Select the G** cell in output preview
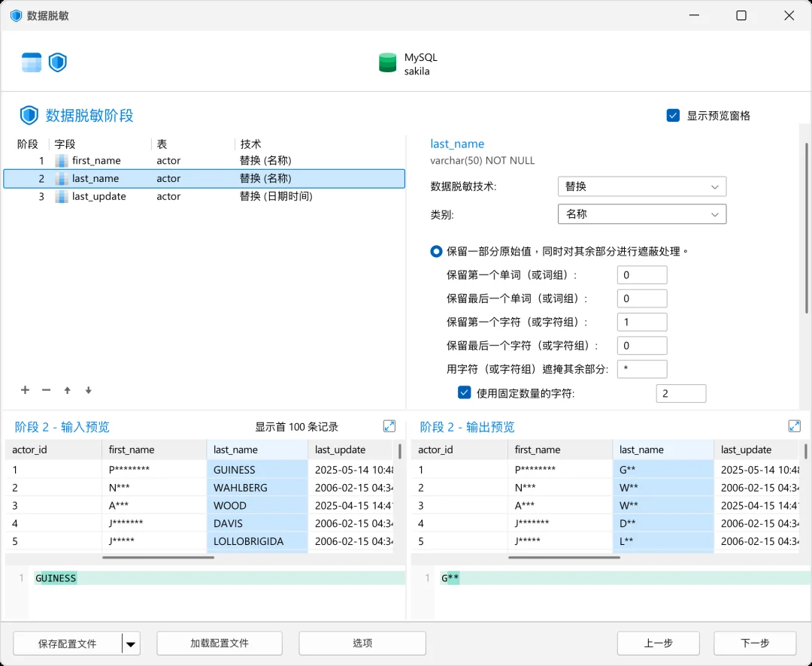812x666 pixels. point(663,470)
